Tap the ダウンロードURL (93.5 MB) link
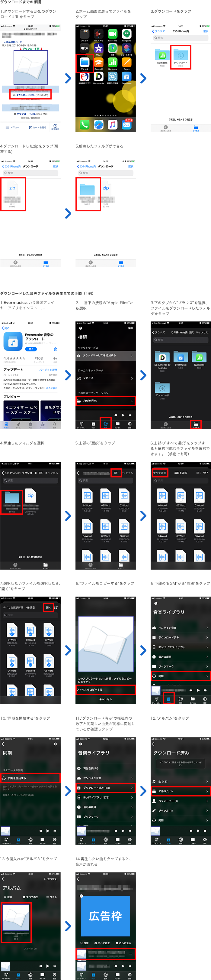Screen dimensions: 211x980 [x=30, y=114]
